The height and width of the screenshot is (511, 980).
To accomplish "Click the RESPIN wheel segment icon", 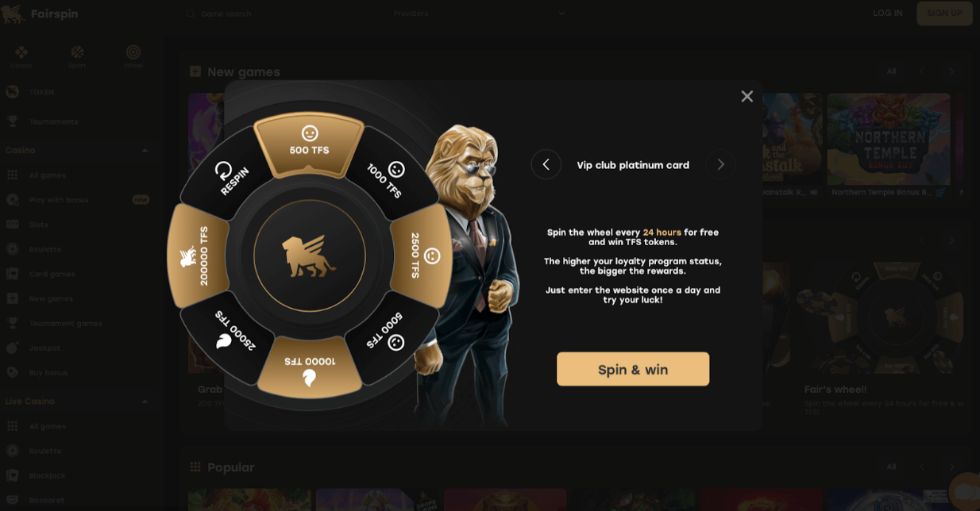I will point(224,170).
